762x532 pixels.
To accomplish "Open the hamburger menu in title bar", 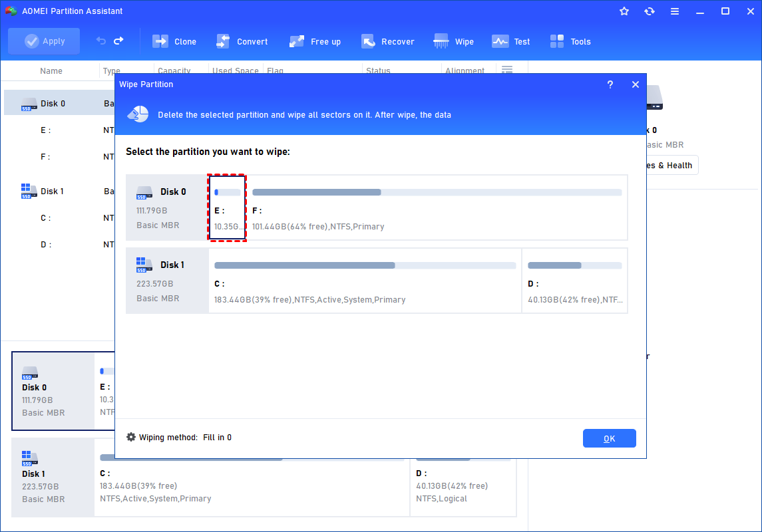I will [x=675, y=11].
